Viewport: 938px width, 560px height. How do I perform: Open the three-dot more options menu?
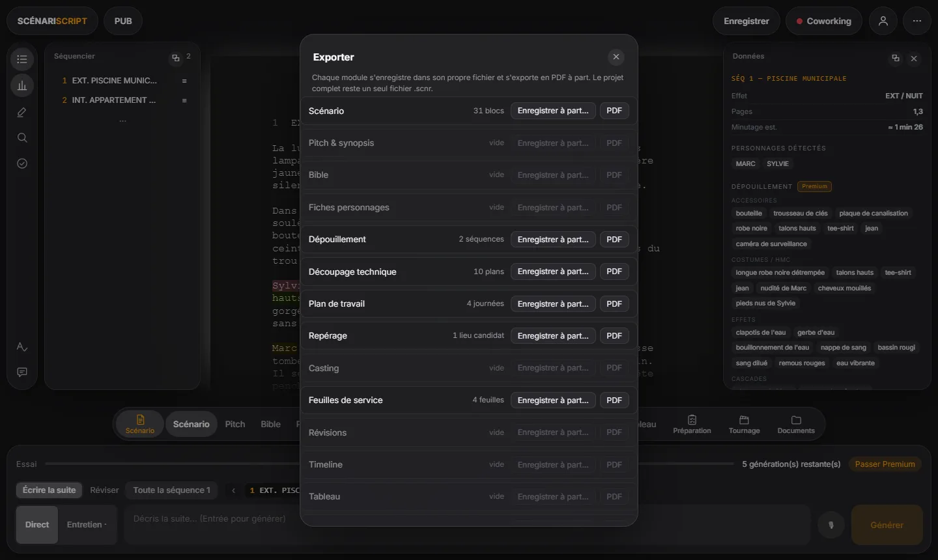pyautogui.click(x=917, y=21)
